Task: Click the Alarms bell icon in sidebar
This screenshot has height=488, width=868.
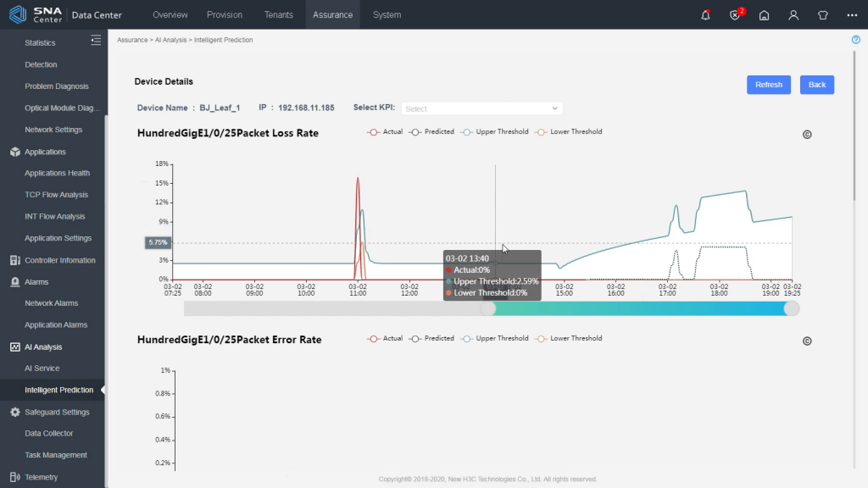Action: tap(15, 281)
